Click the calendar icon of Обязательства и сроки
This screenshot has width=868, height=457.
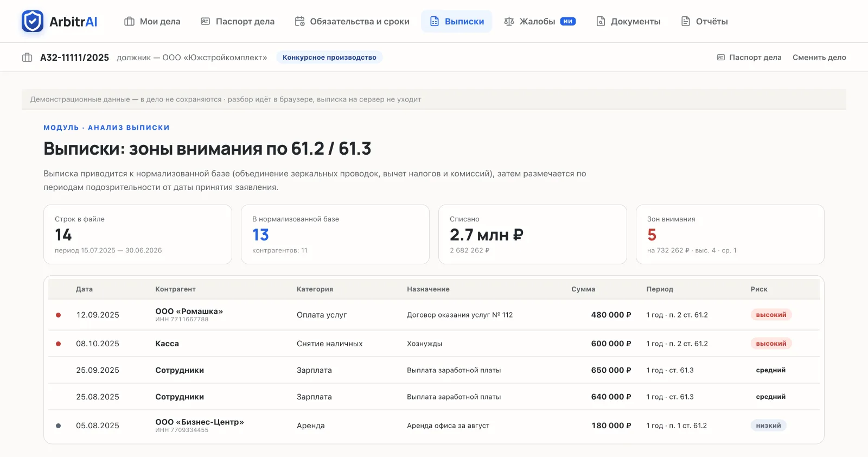pyautogui.click(x=299, y=21)
